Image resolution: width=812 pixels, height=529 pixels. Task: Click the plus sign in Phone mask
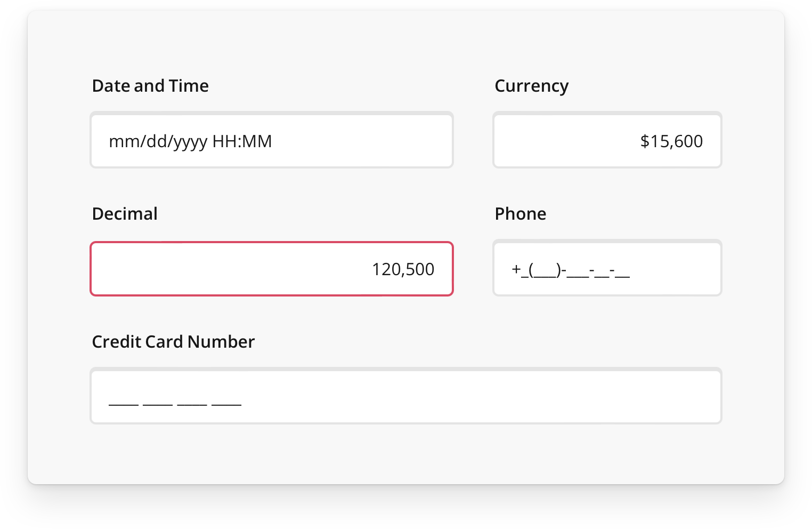(516, 269)
